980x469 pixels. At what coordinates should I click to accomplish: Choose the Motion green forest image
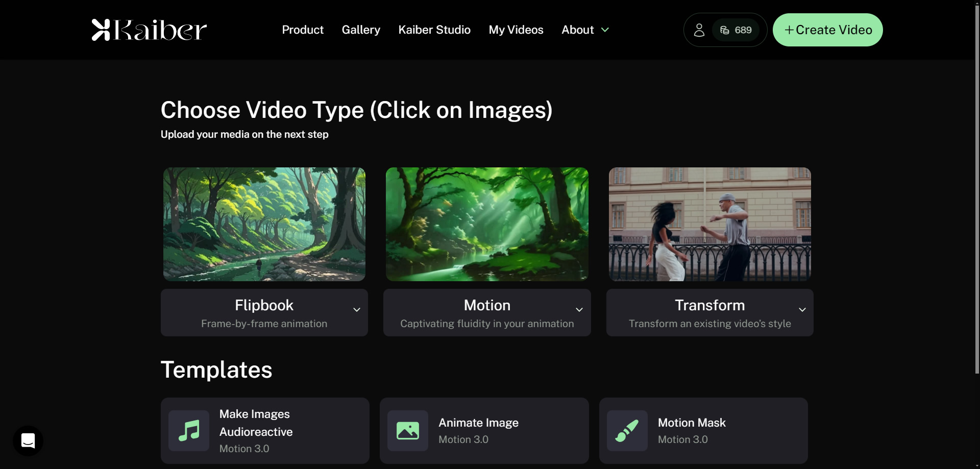pyautogui.click(x=487, y=224)
